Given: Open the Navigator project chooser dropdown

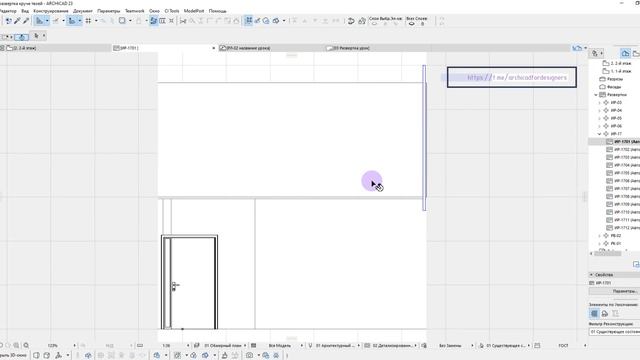Looking at the screenshot, I should tap(596, 53).
